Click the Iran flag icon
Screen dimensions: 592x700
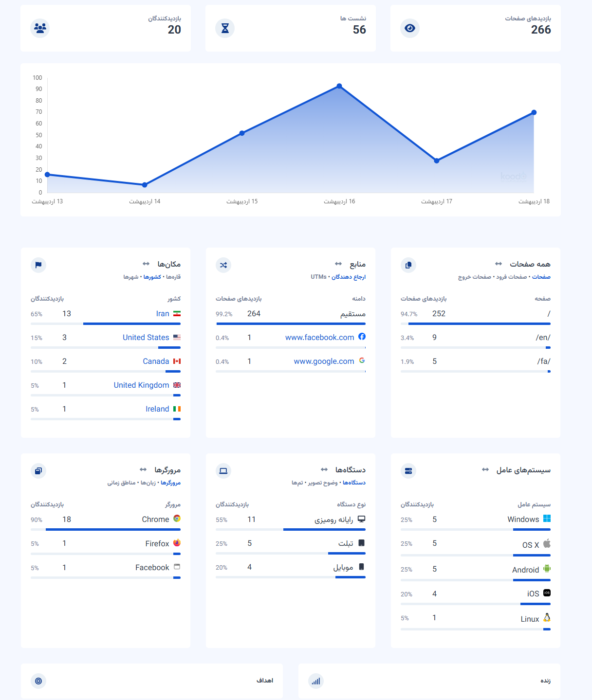pos(177,313)
